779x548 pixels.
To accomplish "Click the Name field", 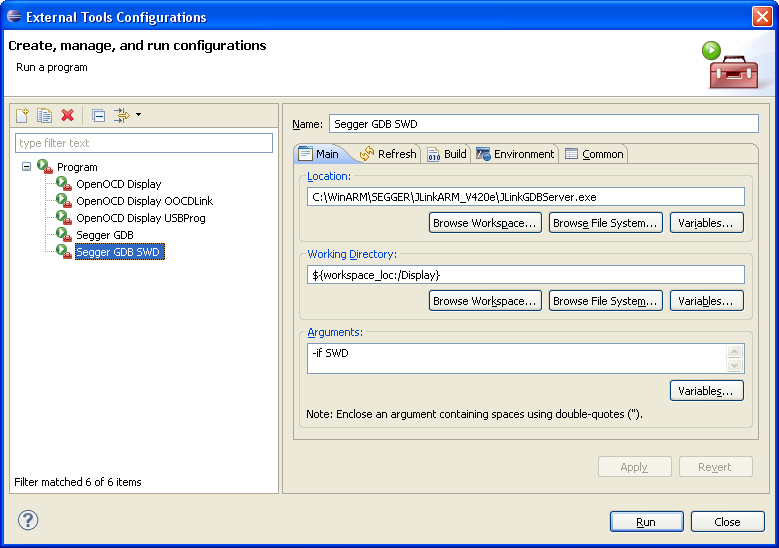I will pyautogui.click(x=544, y=124).
